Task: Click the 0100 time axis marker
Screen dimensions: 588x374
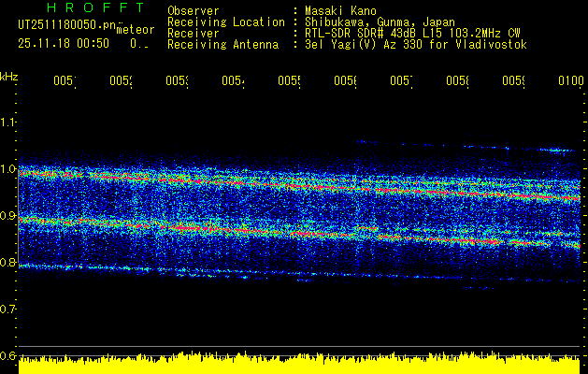Action: 571,80
